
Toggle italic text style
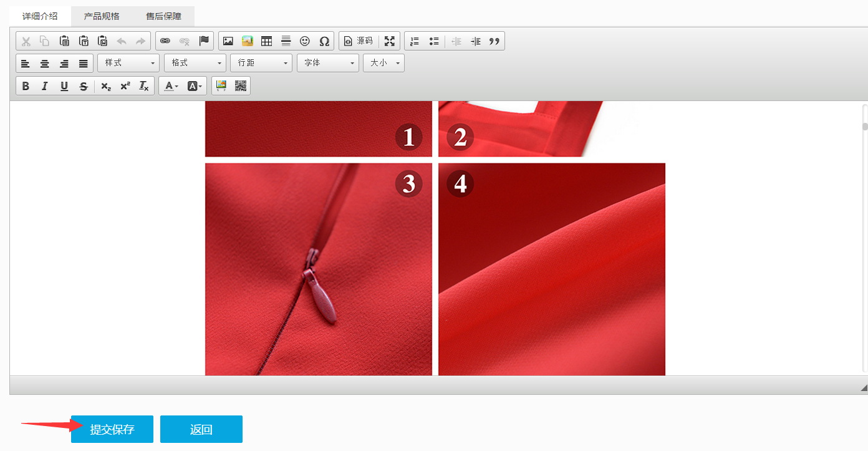45,86
